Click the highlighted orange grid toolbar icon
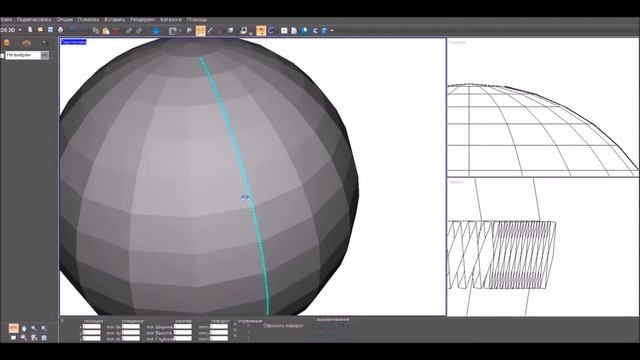This screenshot has height=360, width=640. [x=200, y=31]
